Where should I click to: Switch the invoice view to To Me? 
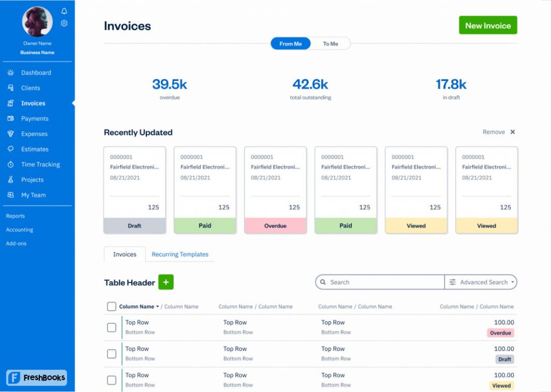330,44
